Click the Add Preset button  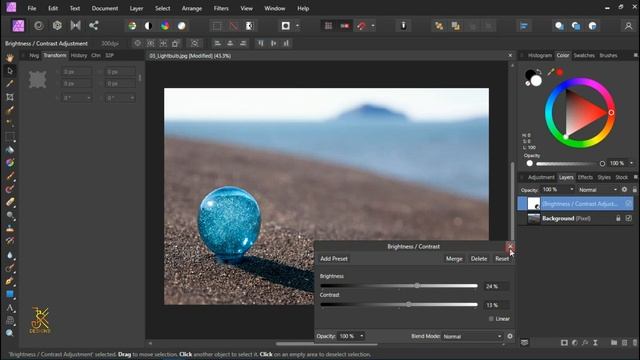click(334, 259)
